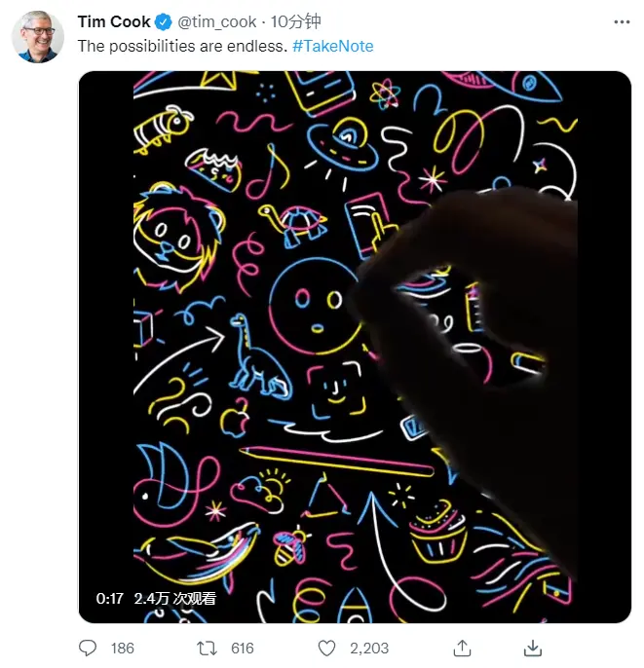Screen dimensions: 644x668
Task: Play the neon doodle video
Action: (355, 347)
